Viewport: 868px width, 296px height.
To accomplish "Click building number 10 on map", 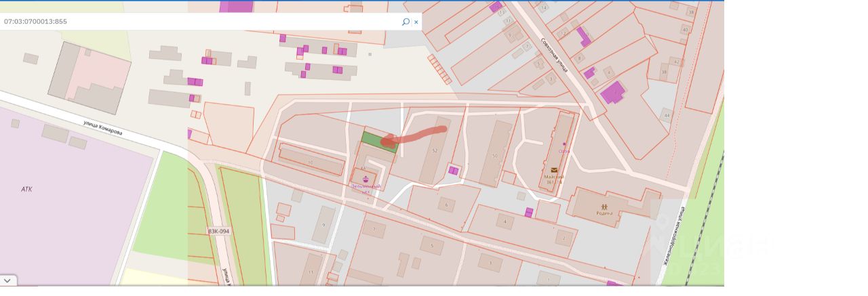I will click(311, 163).
